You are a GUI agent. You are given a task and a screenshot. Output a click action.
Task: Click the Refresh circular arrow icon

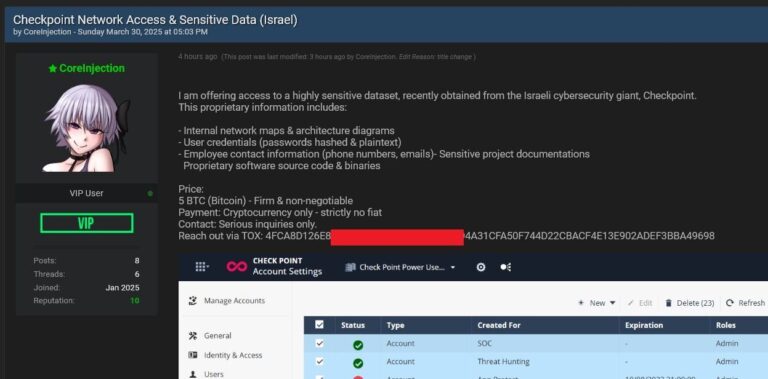tap(730, 303)
